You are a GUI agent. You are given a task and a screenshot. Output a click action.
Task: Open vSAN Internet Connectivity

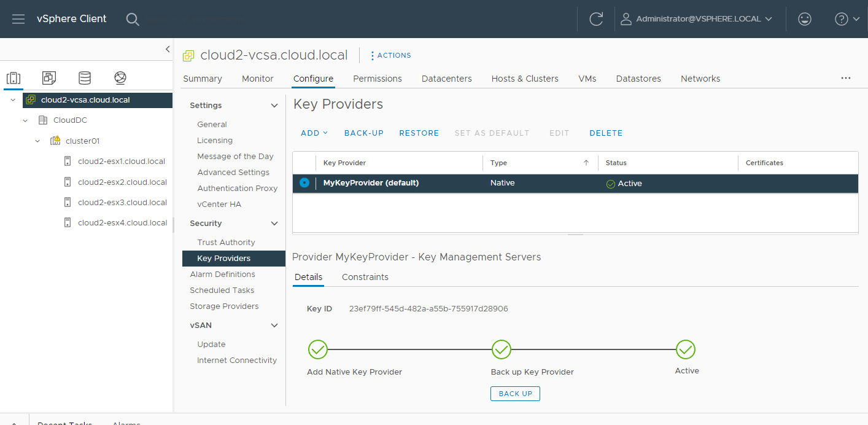[x=237, y=361]
